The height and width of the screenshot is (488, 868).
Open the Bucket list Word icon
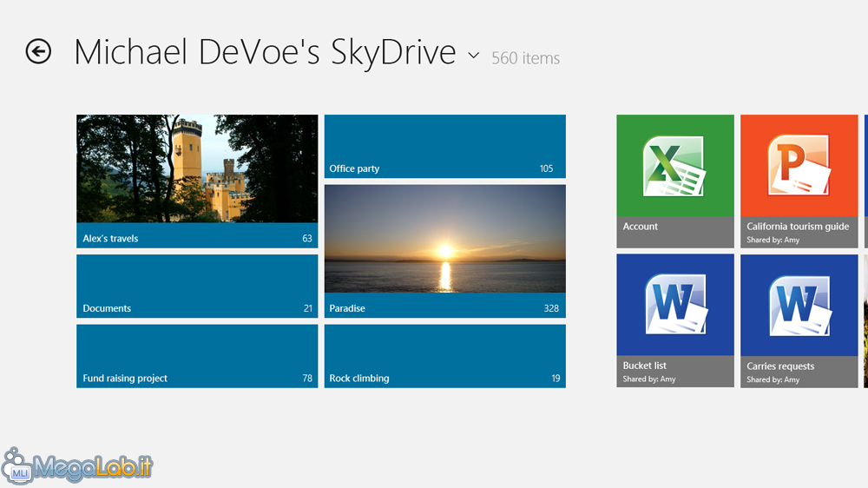point(676,304)
